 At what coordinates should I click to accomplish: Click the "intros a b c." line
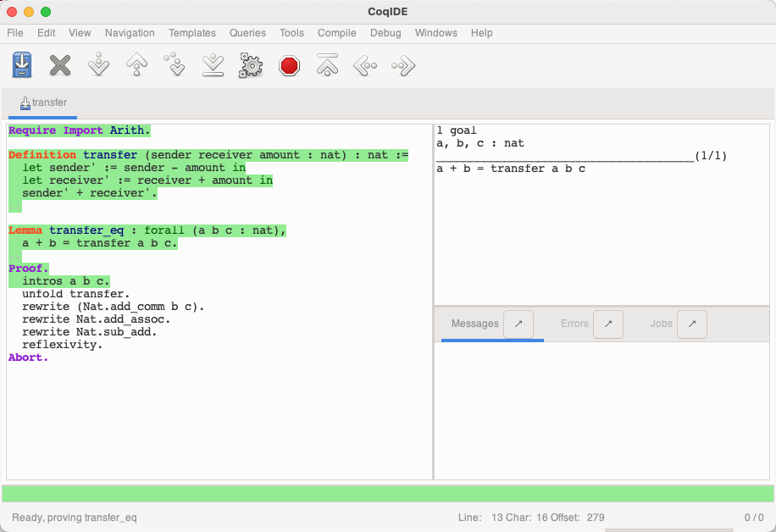click(66, 281)
